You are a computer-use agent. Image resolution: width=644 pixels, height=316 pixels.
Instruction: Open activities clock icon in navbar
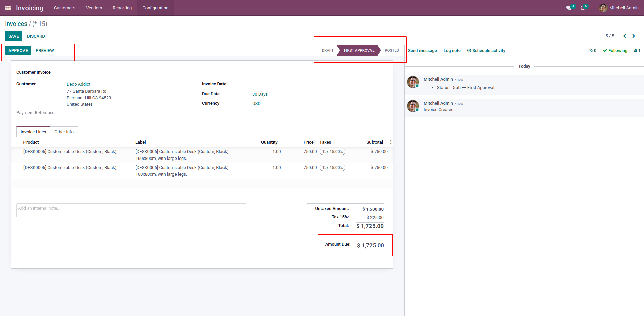[x=583, y=8]
